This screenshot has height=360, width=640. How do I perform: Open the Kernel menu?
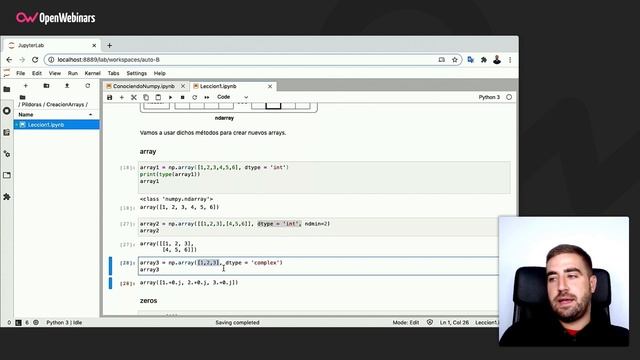pyautogui.click(x=93, y=73)
